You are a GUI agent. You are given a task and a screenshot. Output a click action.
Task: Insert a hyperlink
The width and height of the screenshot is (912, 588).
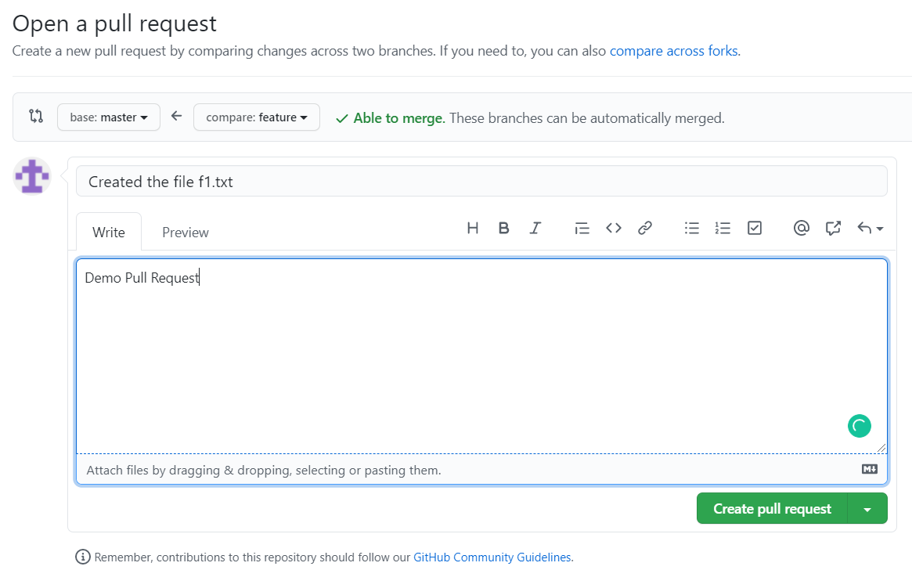coord(644,228)
